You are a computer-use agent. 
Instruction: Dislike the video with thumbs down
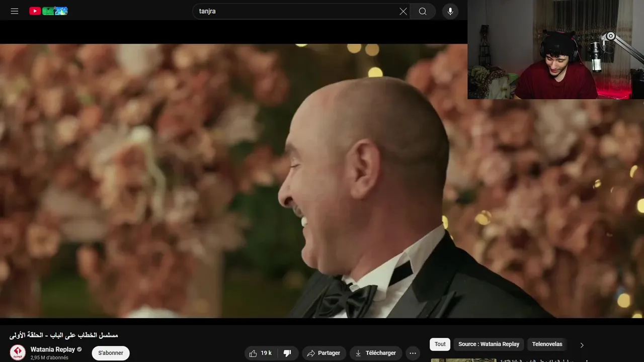288,353
